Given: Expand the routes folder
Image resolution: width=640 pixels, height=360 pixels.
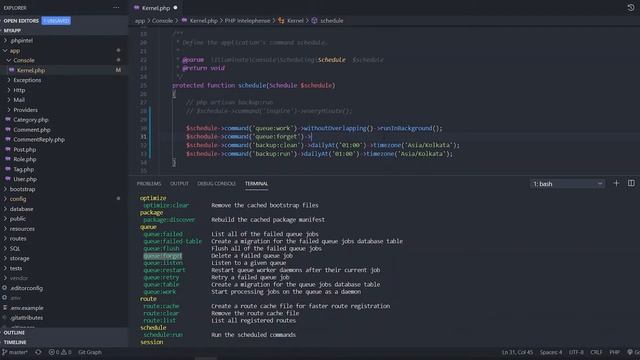Looking at the screenshot, I should (x=5, y=238).
